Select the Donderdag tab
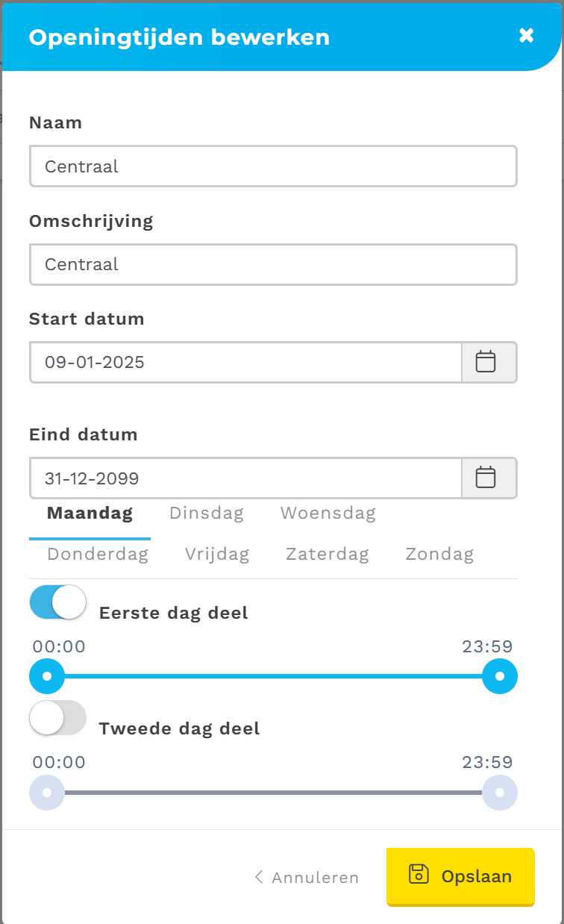Screen dimensions: 564x924 pos(98,555)
